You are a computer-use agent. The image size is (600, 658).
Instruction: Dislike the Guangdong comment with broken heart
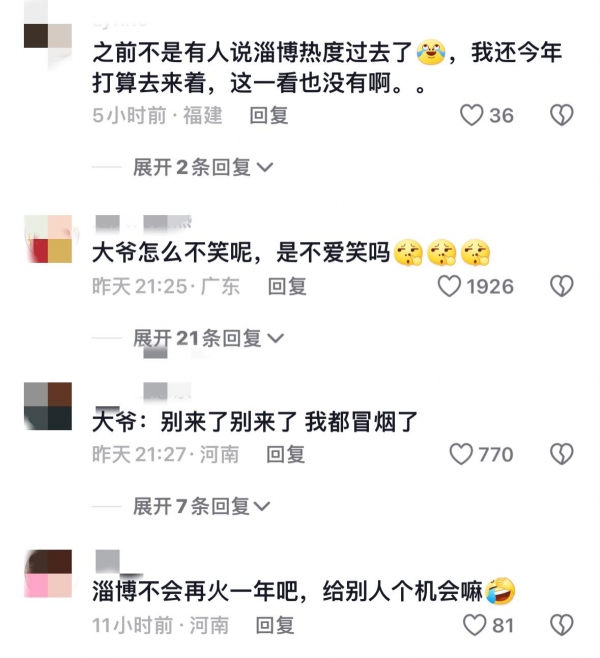[x=562, y=287]
